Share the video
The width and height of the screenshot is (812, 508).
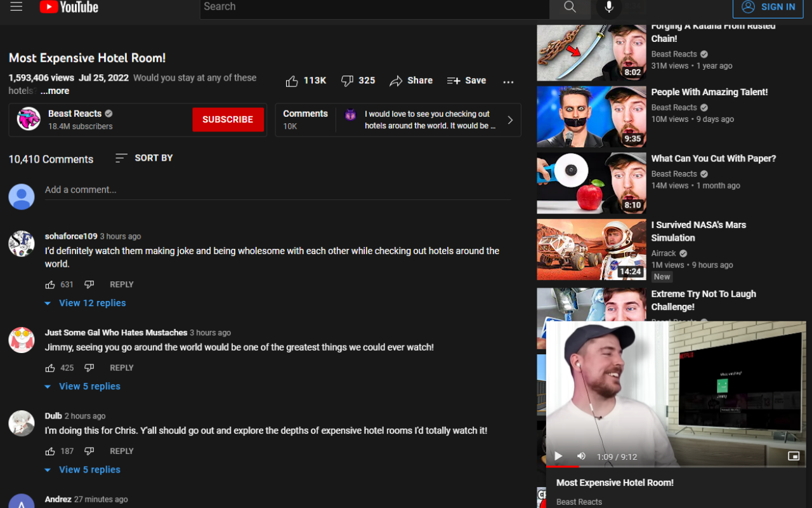tap(411, 81)
